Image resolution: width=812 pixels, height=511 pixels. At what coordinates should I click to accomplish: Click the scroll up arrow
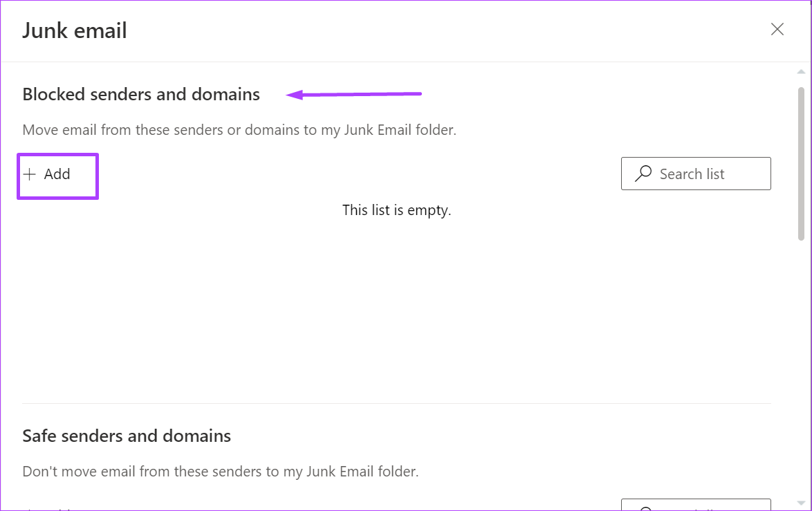[801, 72]
